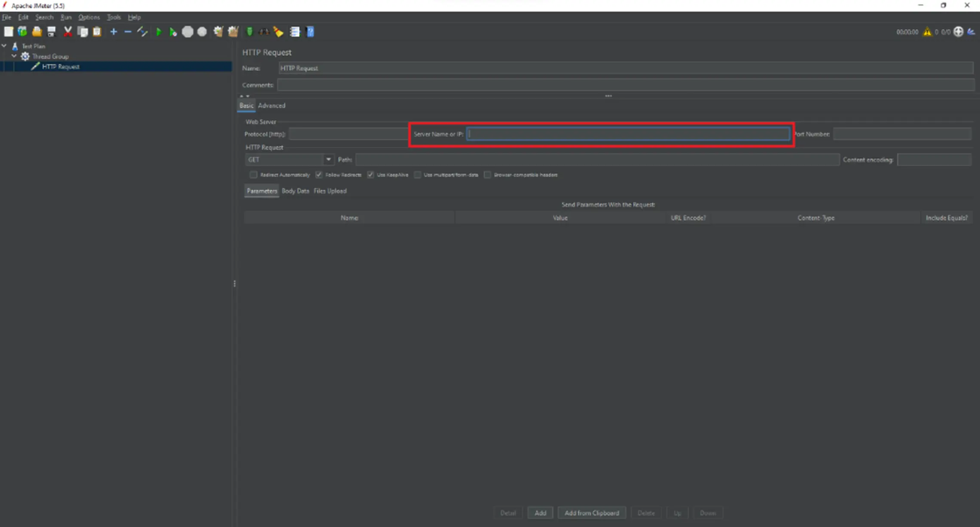Search the test tree using the binoculars icon
This screenshot has width=980, height=527.
(x=264, y=31)
